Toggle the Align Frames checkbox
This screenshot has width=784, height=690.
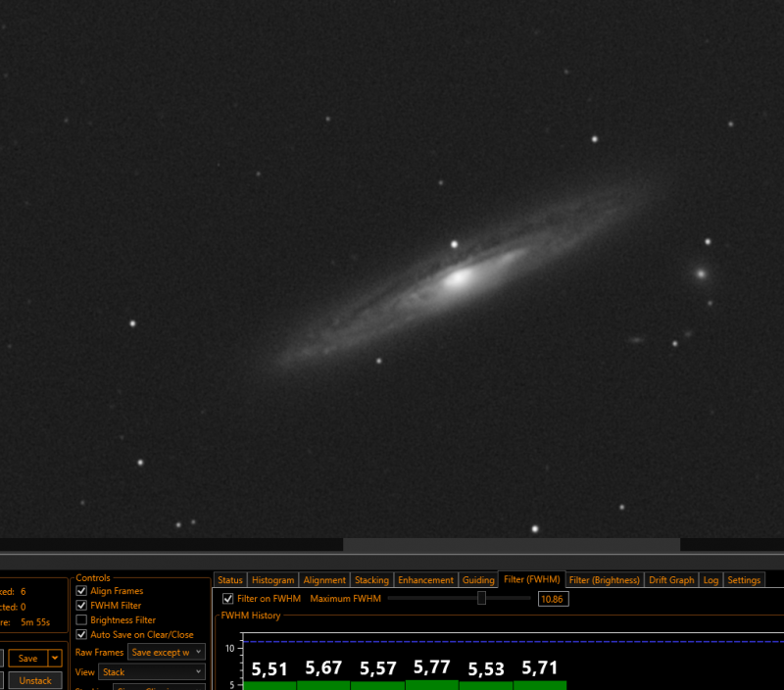click(x=81, y=591)
